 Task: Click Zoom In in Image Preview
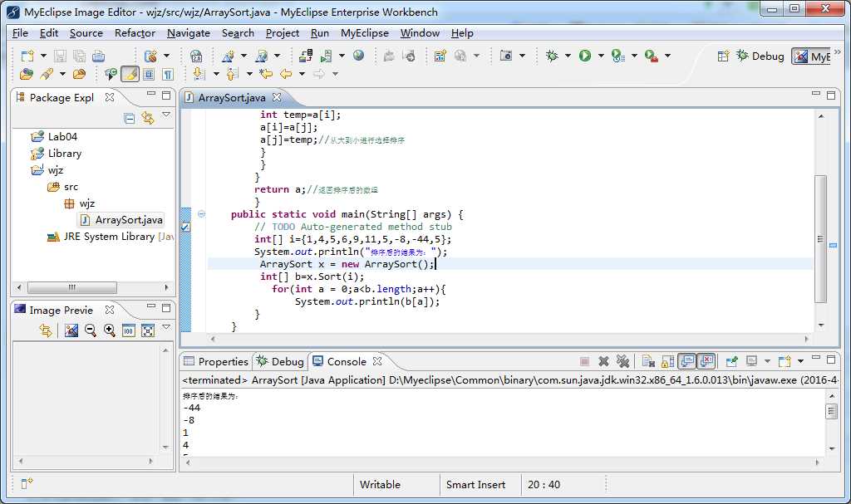coord(110,330)
